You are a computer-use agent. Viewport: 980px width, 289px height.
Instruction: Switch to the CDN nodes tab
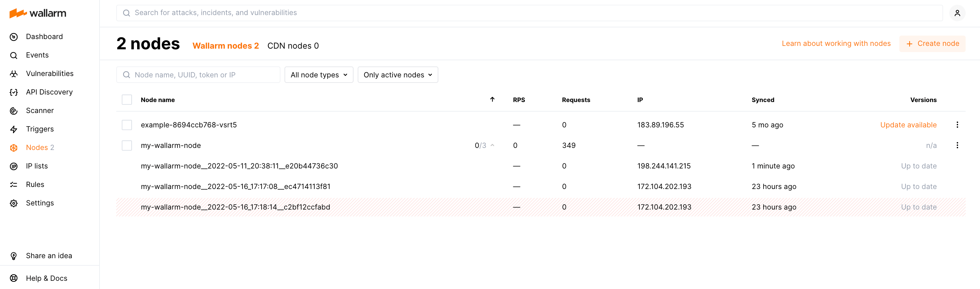tap(293, 46)
